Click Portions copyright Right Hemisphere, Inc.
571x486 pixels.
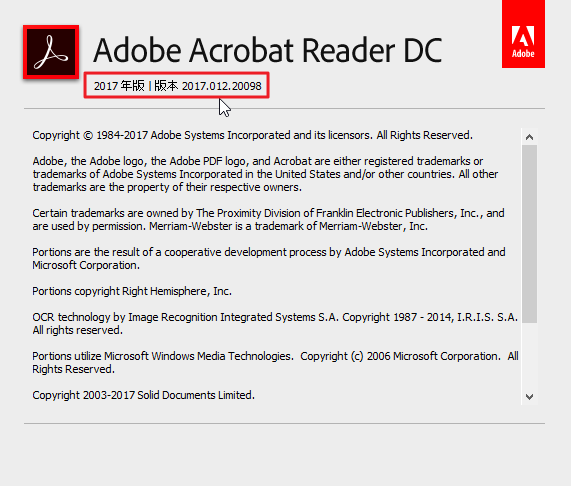click(132, 291)
